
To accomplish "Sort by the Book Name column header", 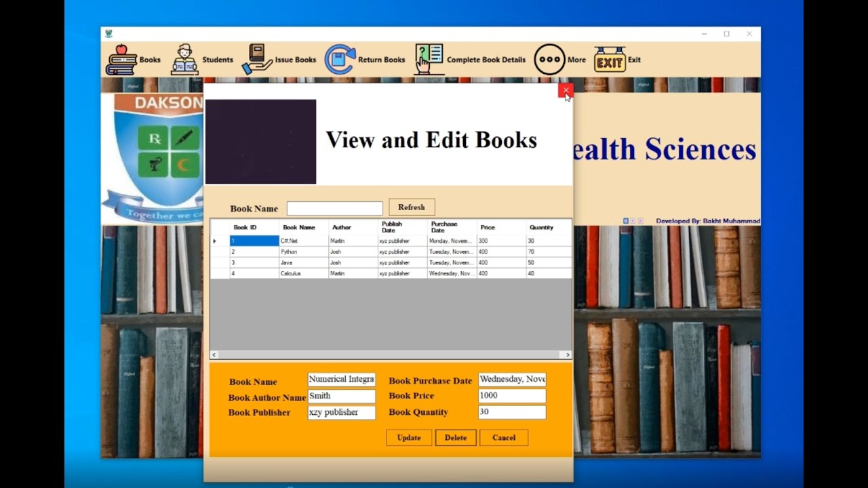I will pyautogui.click(x=304, y=227).
